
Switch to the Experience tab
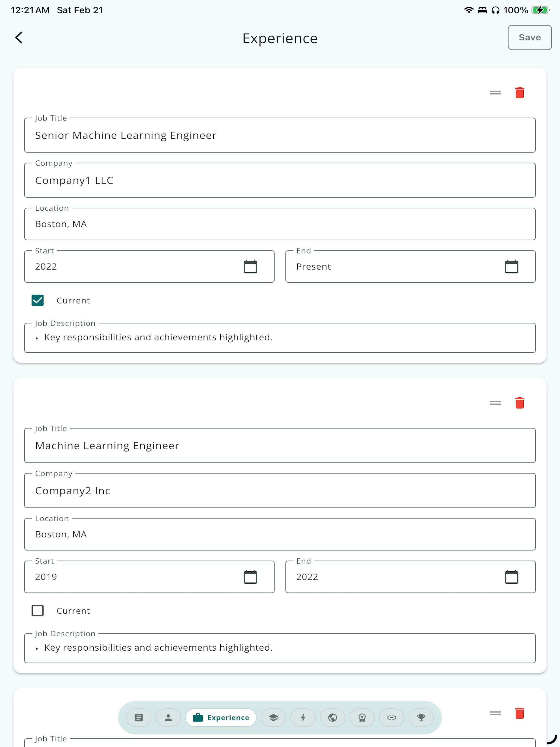(x=221, y=718)
